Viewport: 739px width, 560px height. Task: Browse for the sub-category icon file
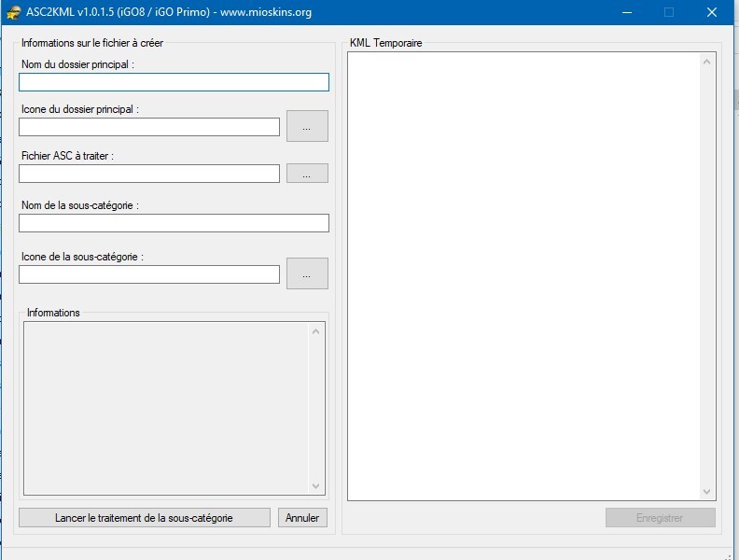[307, 273]
